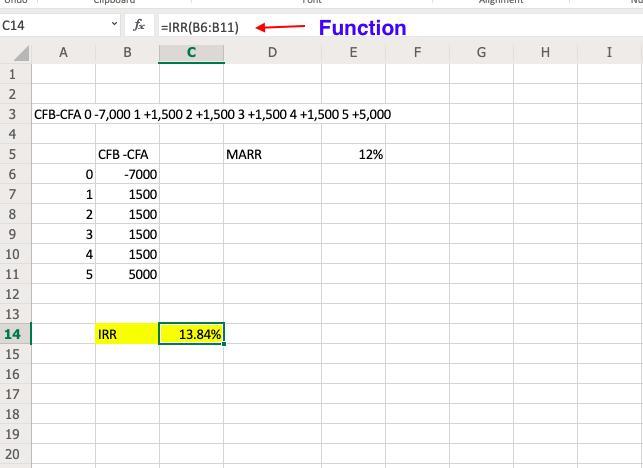Select column I header

pyautogui.click(x=609, y=53)
